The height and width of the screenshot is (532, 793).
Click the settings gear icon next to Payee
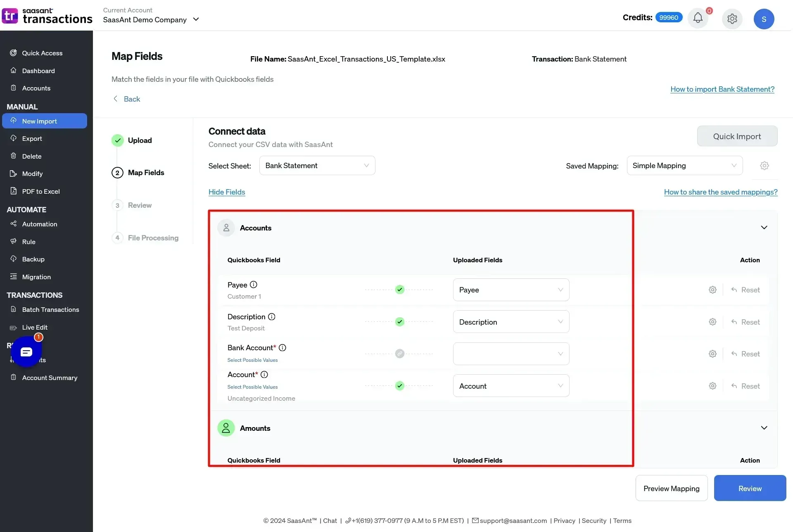point(712,290)
